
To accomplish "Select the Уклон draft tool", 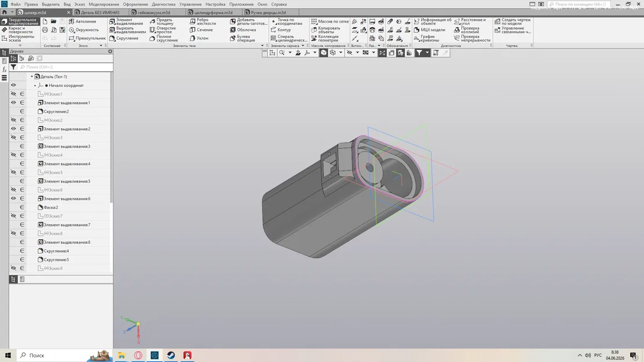I will pyautogui.click(x=199, y=38).
